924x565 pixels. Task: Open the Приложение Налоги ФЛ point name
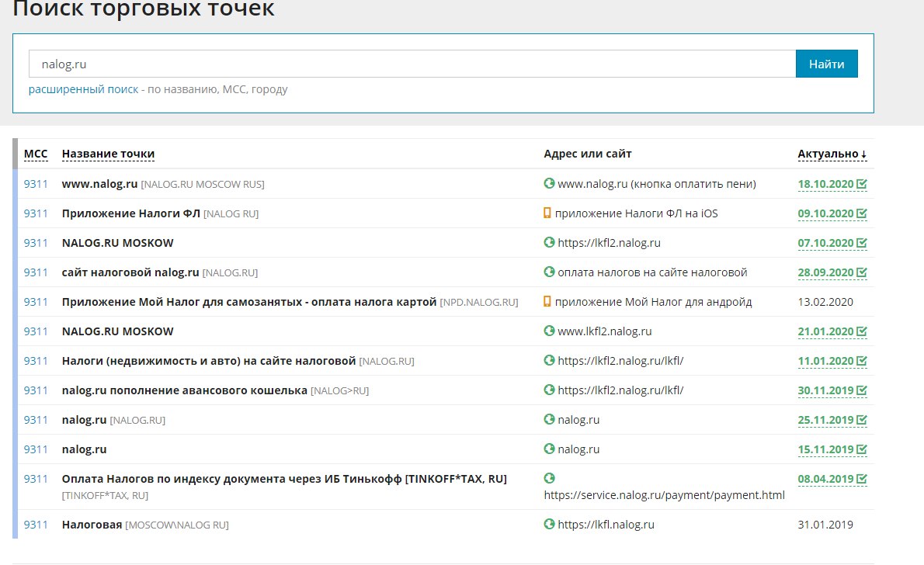(x=130, y=213)
